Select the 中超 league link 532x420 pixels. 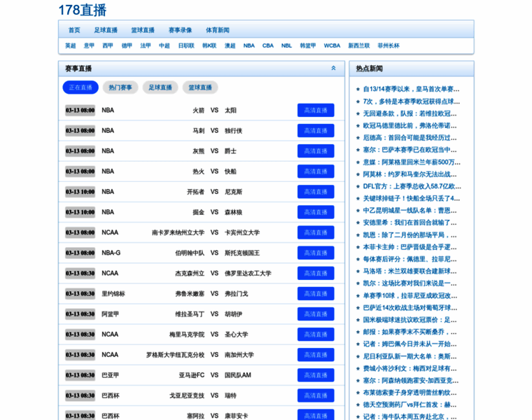pos(164,45)
